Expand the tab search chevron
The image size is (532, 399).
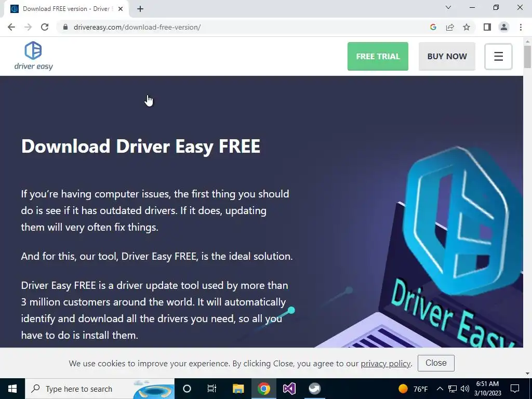click(448, 7)
